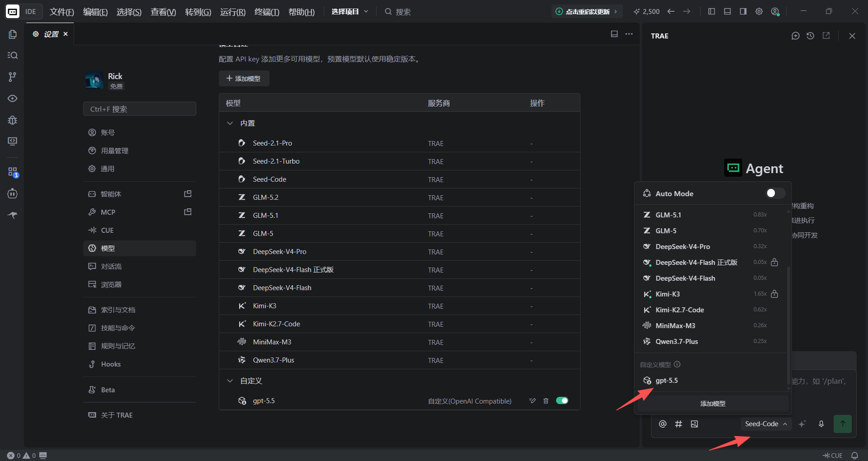
Task: Click the CUE status bar entry
Action: (x=833, y=456)
